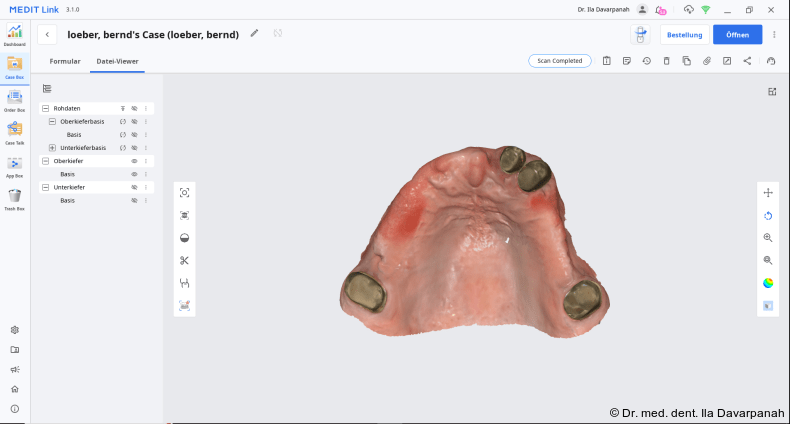
Task: Click the share icon in case toolbar
Action: 747,61
